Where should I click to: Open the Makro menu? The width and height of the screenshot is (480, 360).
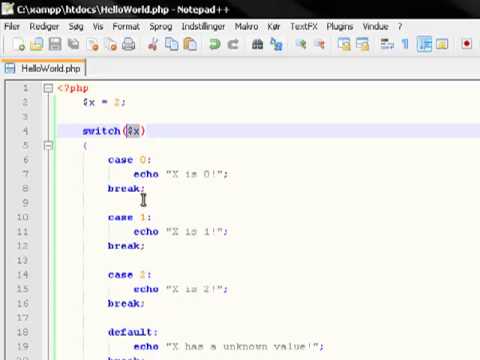tap(246, 27)
